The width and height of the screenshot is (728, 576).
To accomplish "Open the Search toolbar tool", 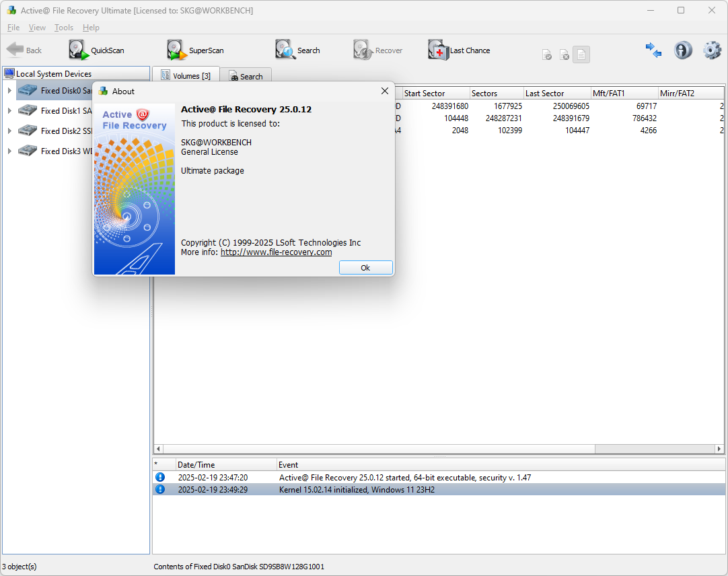I will [x=297, y=50].
